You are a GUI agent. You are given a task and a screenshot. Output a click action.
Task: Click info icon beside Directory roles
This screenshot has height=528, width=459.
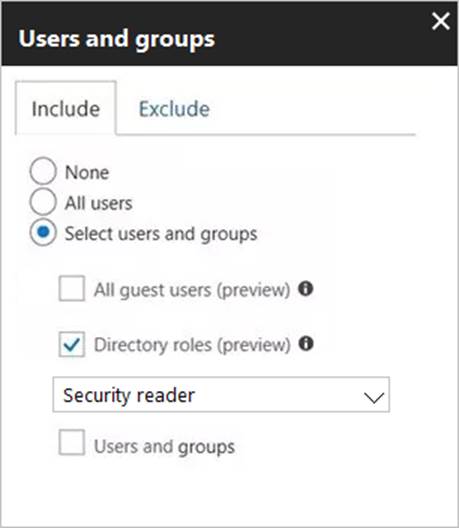[x=306, y=344]
